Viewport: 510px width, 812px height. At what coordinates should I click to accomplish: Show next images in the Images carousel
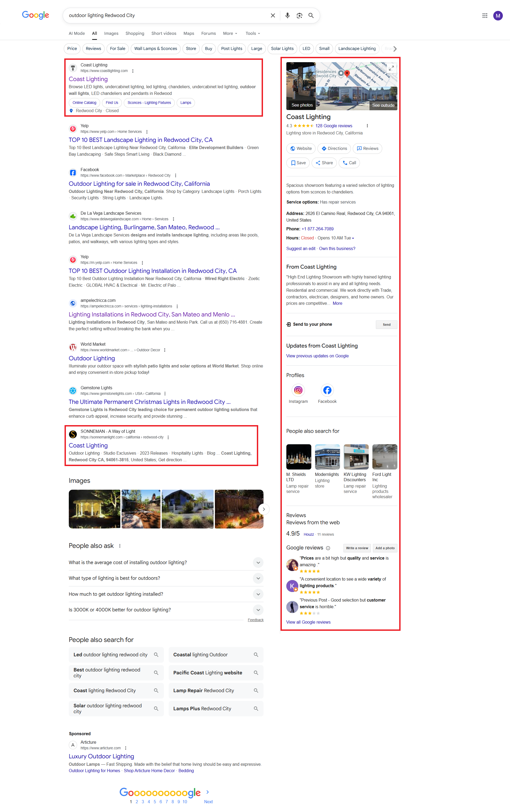click(263, 509)
